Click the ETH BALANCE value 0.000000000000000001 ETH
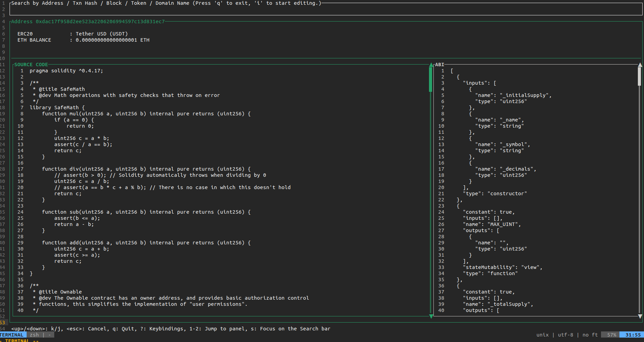This screenshot has height=342, width=644. (x=113, y=40)
